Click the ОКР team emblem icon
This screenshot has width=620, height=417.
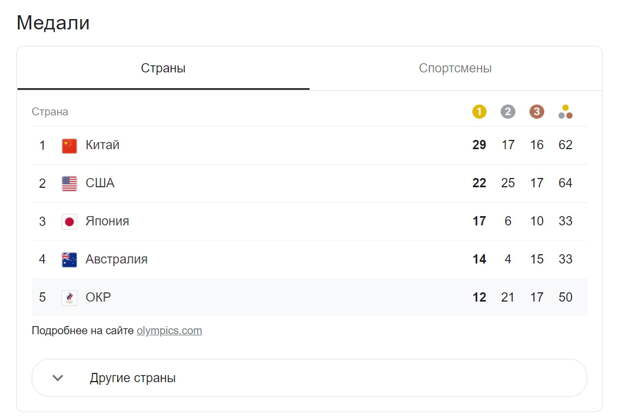point(70,298)
